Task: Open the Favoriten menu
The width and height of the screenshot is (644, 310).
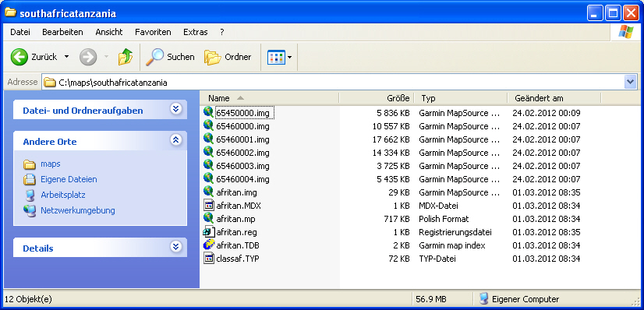Action: point(153,32)
